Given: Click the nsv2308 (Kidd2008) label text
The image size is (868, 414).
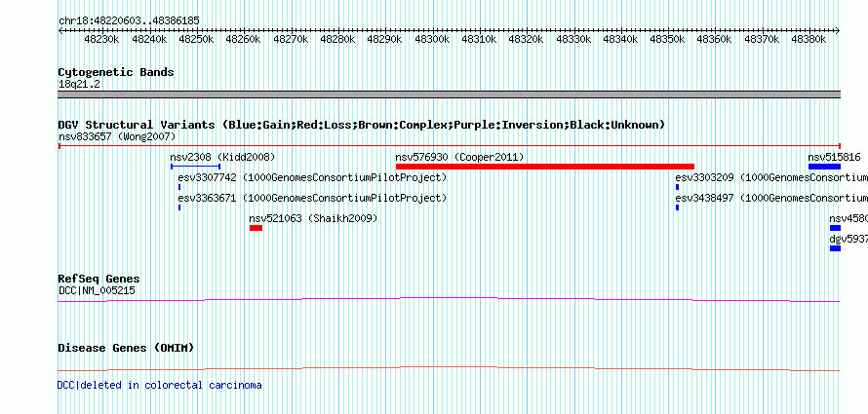Looking at the screenshot, I should pos(222,157).
